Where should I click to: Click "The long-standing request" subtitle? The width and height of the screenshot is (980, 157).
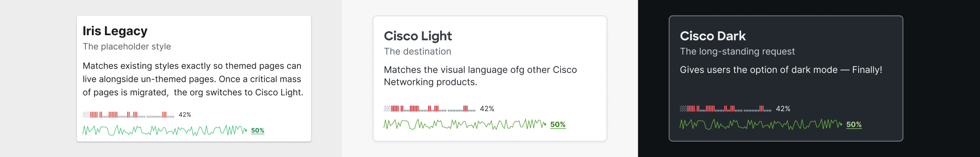click(x=737, y=52)
